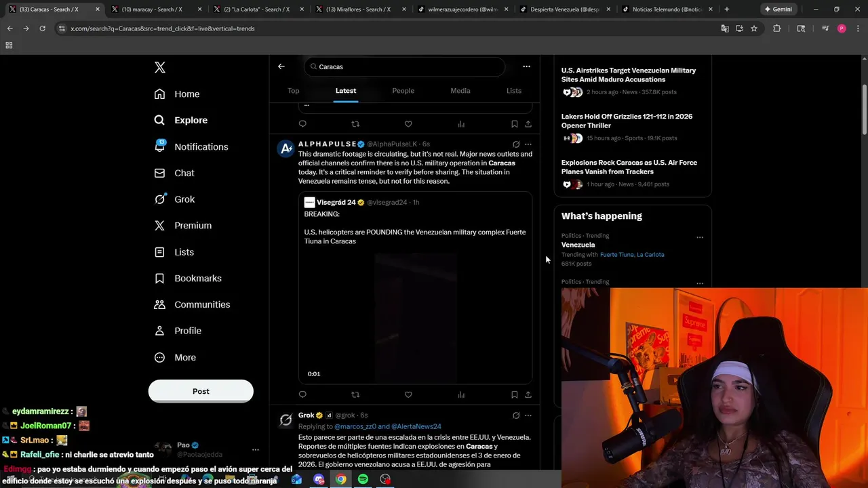868x488 pixels.
Task: Click back arrow beside search box
Action: tap(281, 66)
